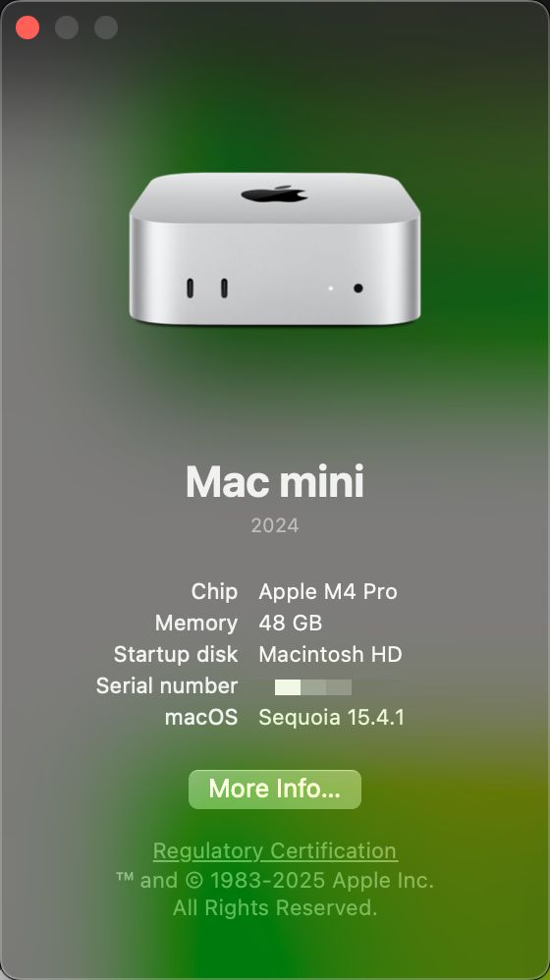Select the 48 GB memory value

tap(291, 623)
